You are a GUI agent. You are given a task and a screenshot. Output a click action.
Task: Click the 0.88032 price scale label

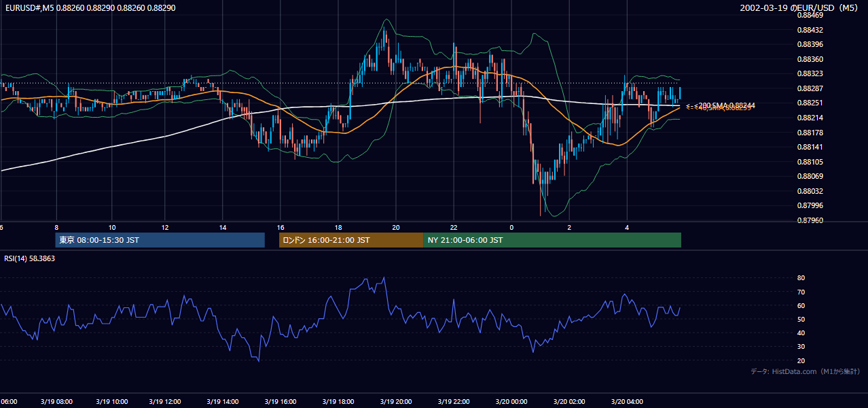click(x=810, y=191)
